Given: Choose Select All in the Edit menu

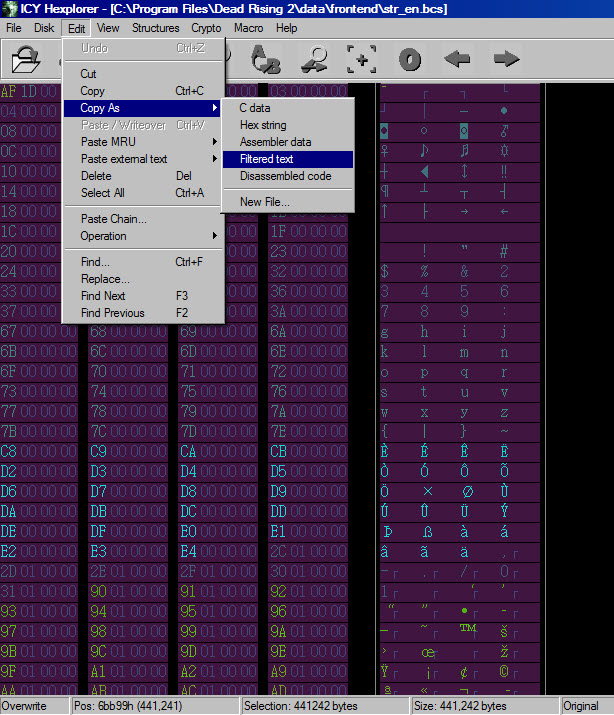Looking at the screenshot, I should point(143,193).
